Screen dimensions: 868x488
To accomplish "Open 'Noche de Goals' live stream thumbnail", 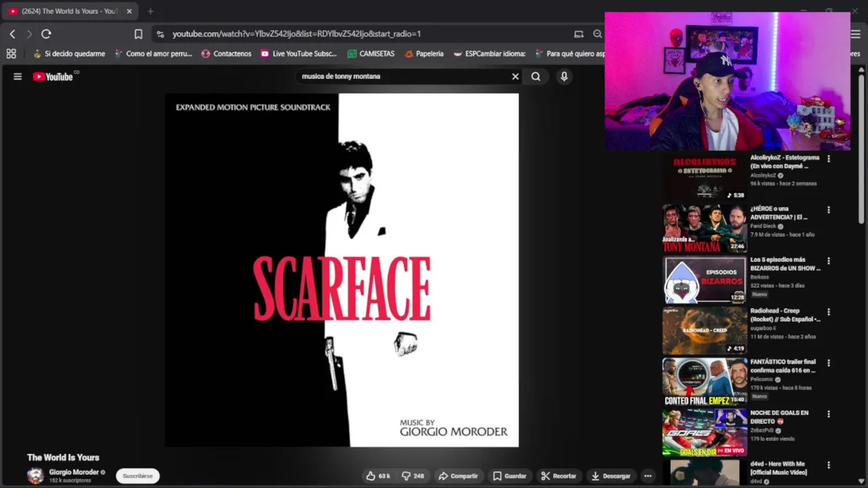I will coord(705,432).
